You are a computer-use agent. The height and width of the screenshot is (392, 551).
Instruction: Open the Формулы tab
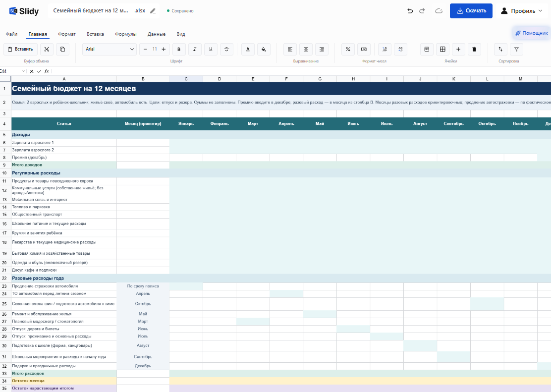coord(125,34)
